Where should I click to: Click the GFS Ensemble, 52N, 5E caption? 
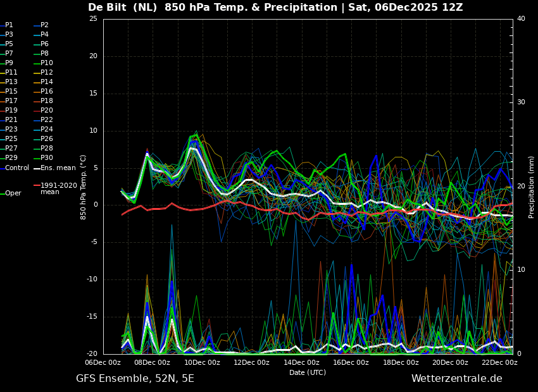[135, 379]
